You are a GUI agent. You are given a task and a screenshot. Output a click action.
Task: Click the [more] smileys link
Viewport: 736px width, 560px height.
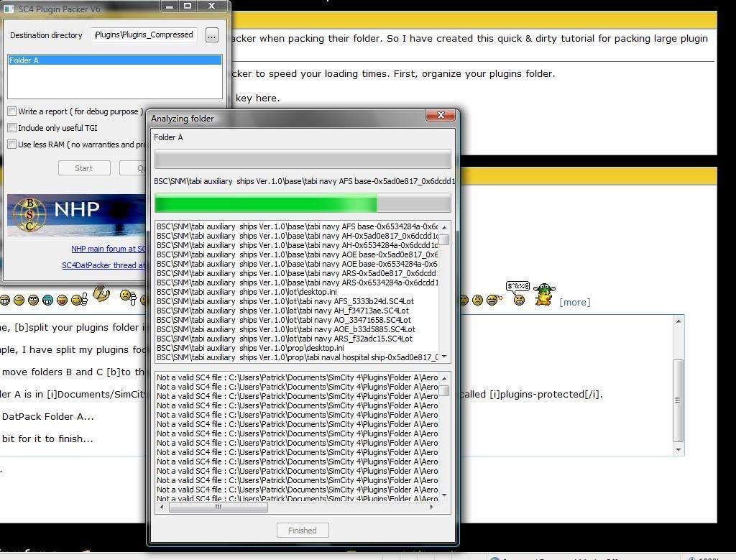[574, 303]
